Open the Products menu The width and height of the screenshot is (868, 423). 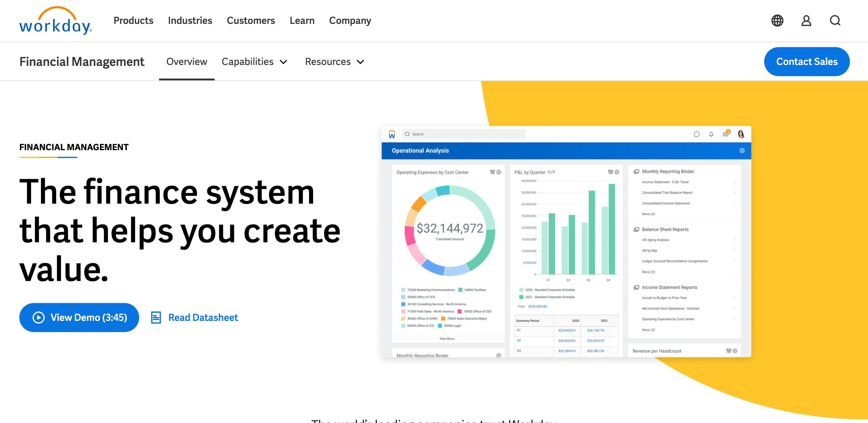[133, 21]
